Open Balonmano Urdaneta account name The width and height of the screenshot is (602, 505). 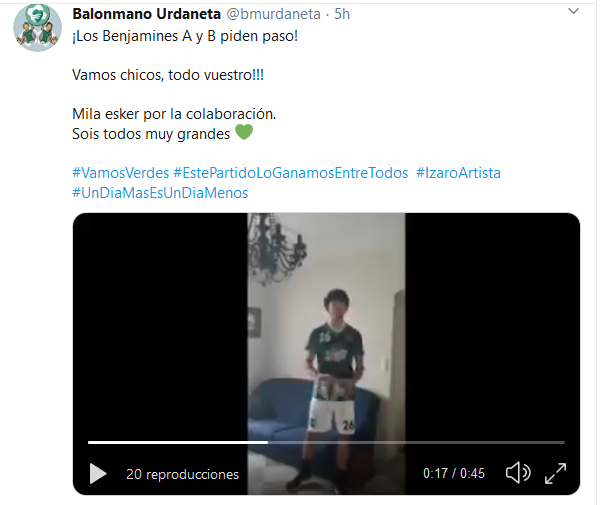pyautogui.click(x=147, y=14)
